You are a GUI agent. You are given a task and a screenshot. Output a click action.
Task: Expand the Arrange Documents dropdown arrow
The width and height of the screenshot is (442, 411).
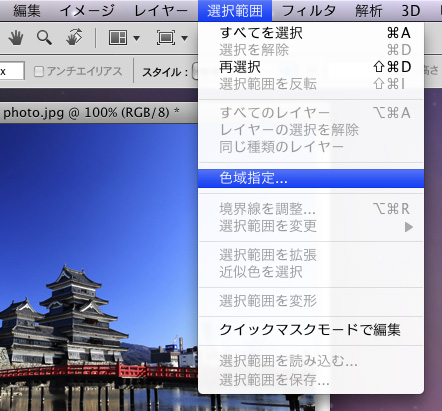pyautogui.click(x=136, y=38)
